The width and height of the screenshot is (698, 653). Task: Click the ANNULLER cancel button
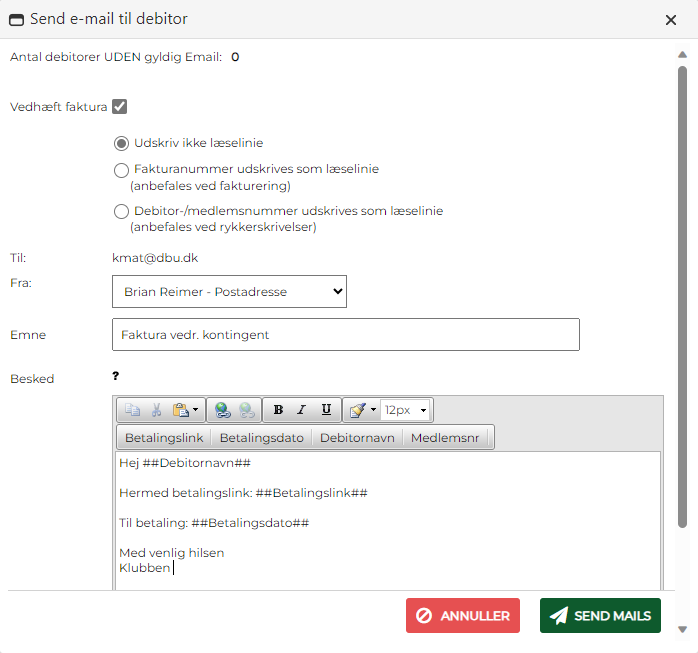pyautogui.click(x=463, y=616)
